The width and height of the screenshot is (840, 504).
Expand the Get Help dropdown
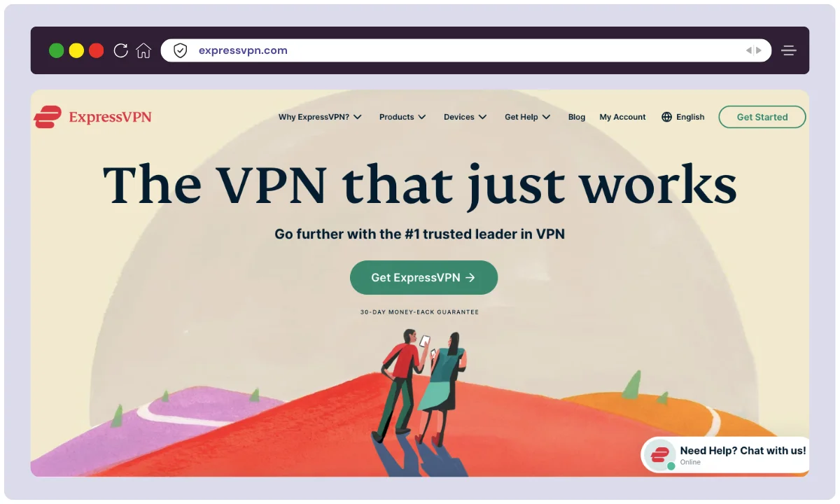click(528, 117)
